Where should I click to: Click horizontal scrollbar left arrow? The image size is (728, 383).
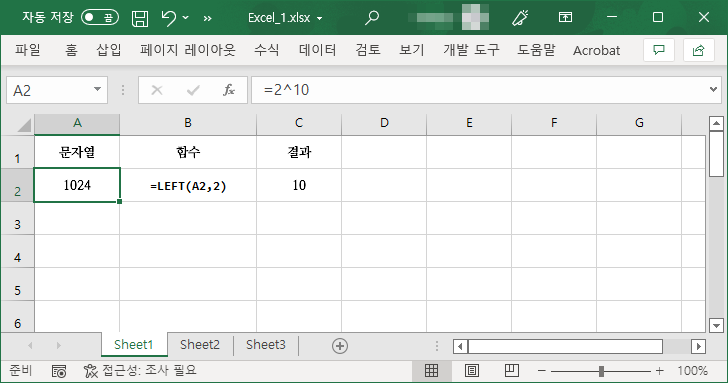tap(460, 346)
